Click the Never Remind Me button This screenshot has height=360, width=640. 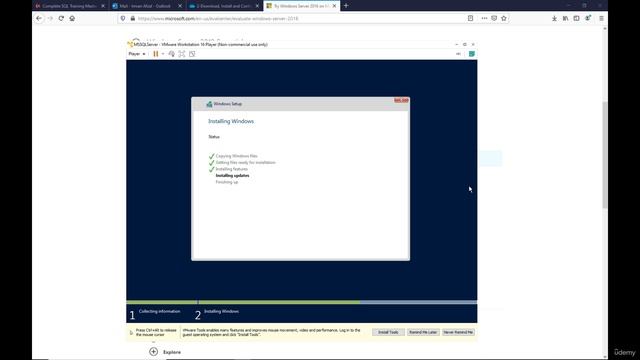(x=458, y=332)
